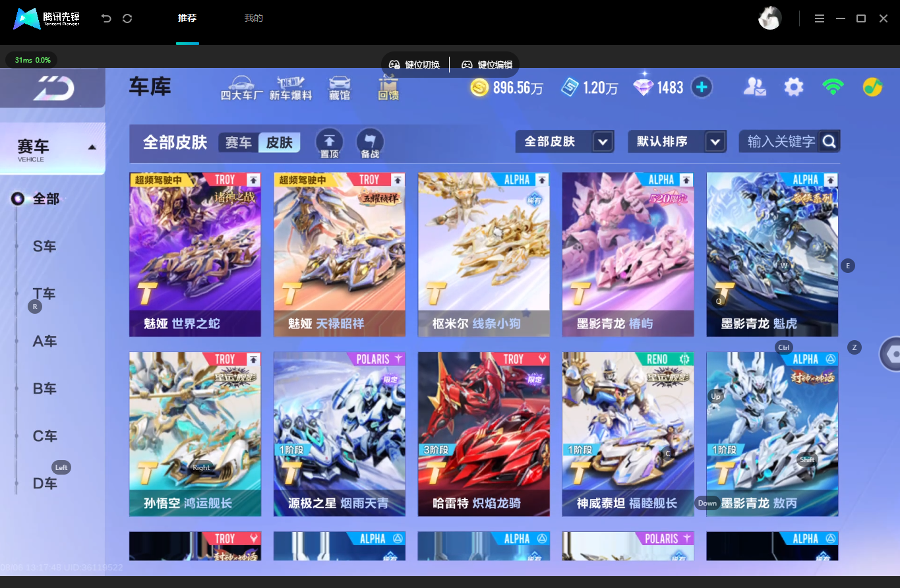Viewport: 900px width, 588px height.
Task: Switch the view toggle to 皮肤
Action: tap(279, 142)
